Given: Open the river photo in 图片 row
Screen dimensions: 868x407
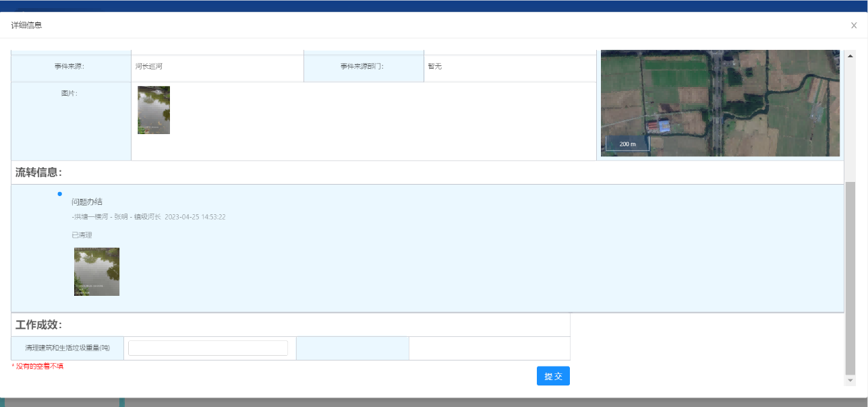Looking at the screenshot, I should point(154,110).
